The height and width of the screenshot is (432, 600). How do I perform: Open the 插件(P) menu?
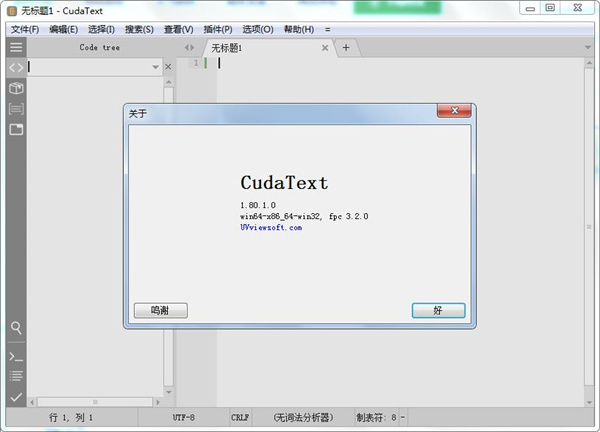[218, 29]
